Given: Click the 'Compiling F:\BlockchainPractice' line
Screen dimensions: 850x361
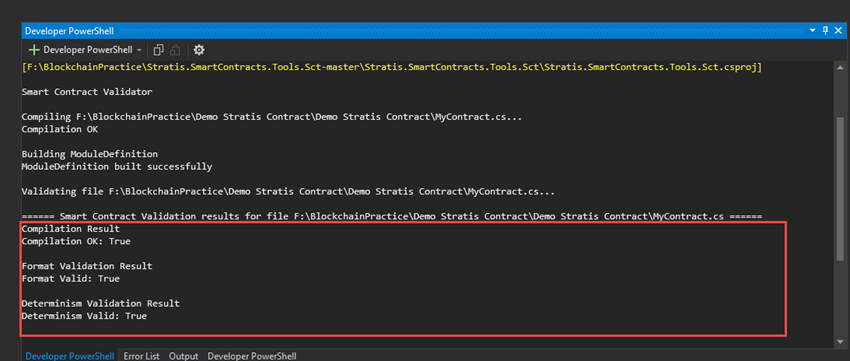Looking at the screenshot, I should tap(272, 117).
